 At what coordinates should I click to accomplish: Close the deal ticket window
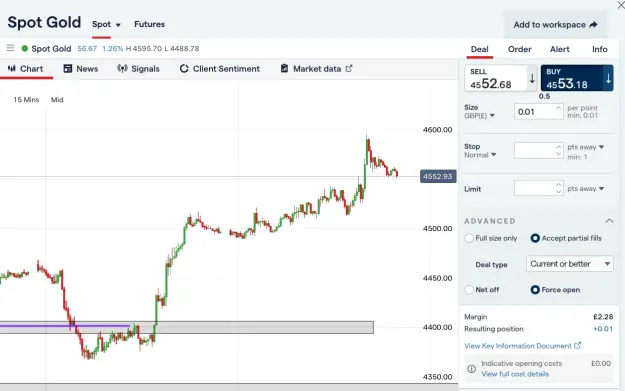coord(621,5)
